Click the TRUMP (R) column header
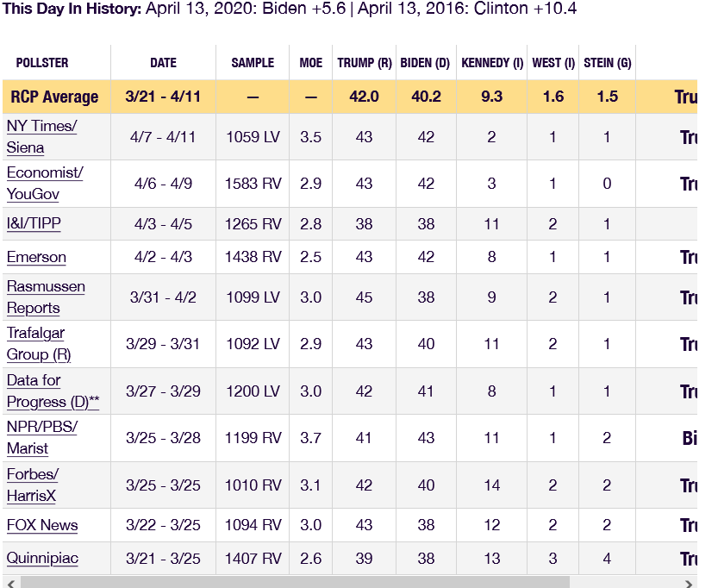This screenshot has width=718, height=588. [x=365, y=63]
